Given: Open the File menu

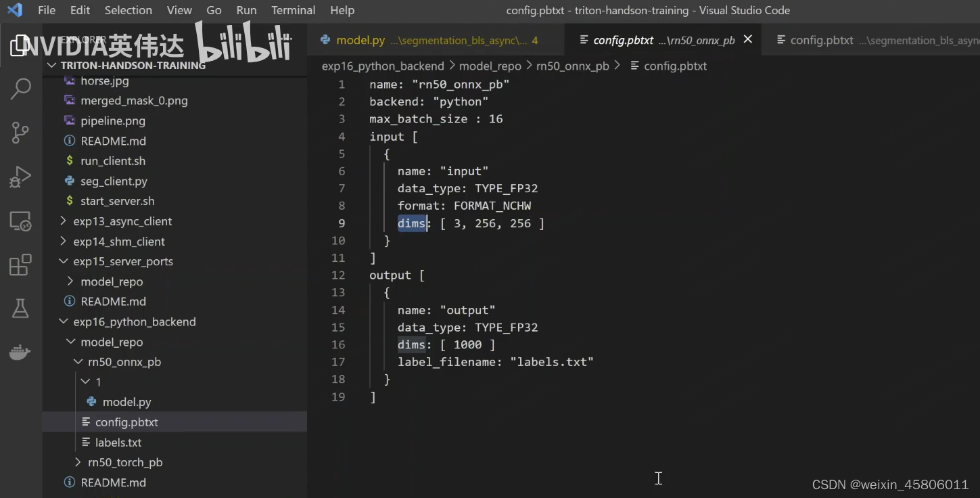Looking at the screenshot, I should pos(47,10).
